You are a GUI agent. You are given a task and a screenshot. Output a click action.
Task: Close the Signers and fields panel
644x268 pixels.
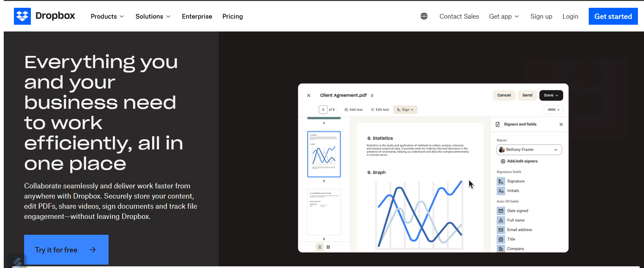(x=561, y=124)
